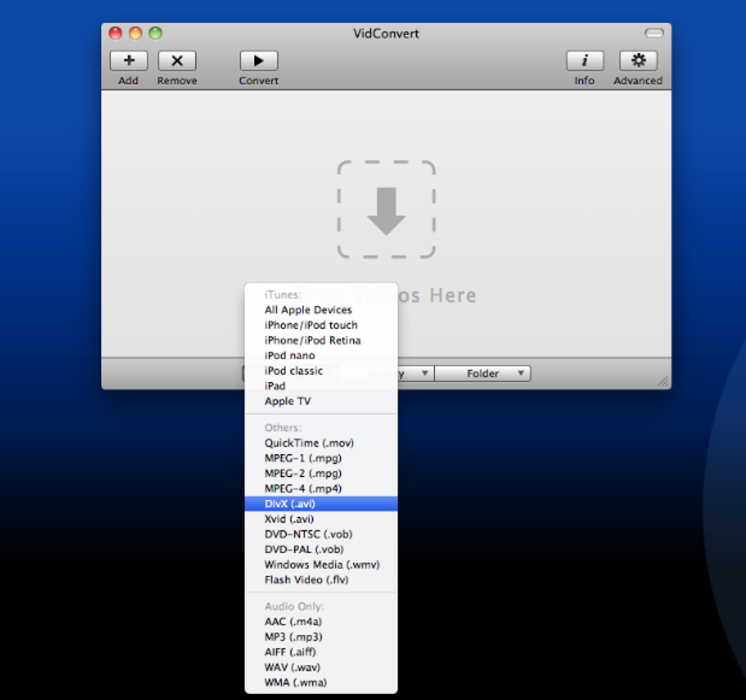The image size is (746, 700).
Task: Click the Add plus icon
Action: pyautogui.click(x=129, y=61)
